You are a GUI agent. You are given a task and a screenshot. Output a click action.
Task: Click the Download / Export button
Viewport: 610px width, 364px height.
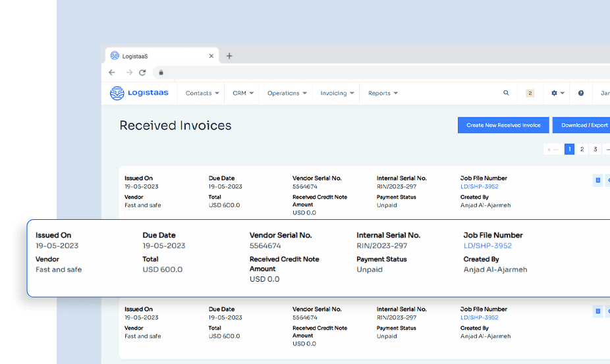point(581,125)
